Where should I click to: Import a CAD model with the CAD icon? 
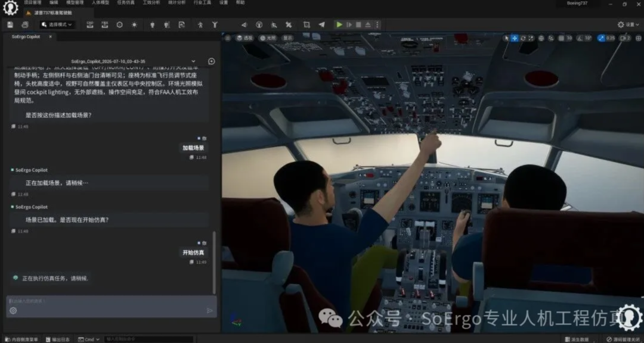[x=90, y=24]
